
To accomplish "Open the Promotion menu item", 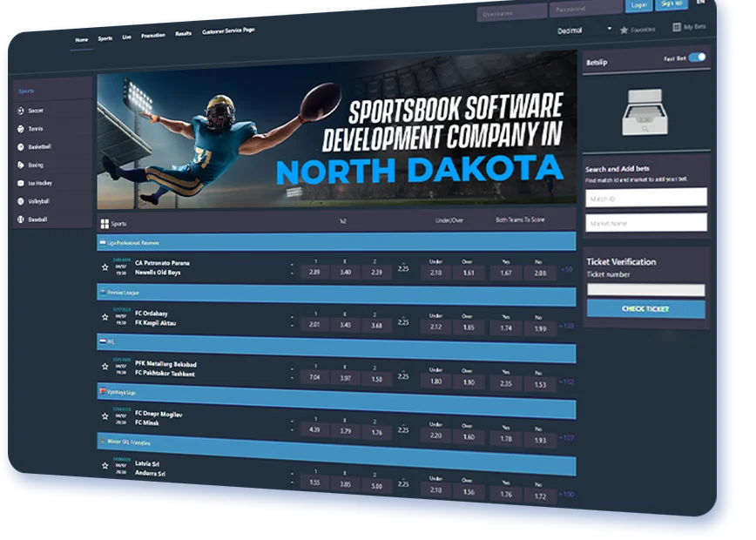I will [152, 35].
